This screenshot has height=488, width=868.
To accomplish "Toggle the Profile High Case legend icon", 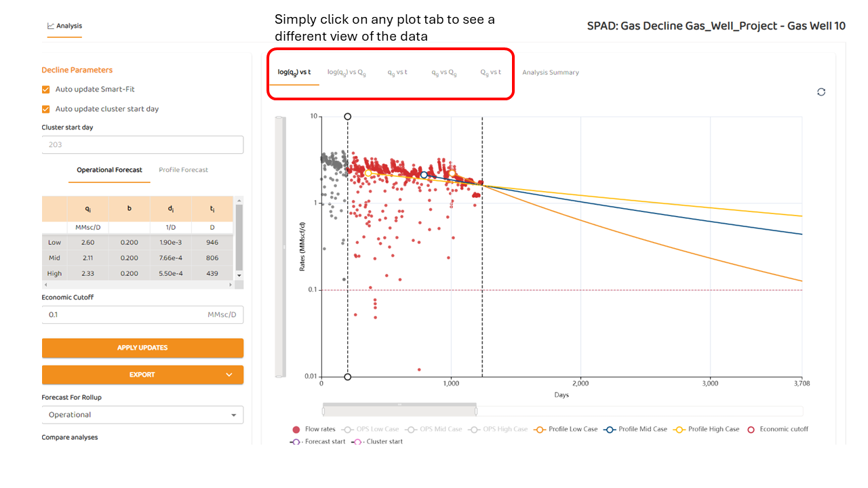I will (x=679, y=429).
